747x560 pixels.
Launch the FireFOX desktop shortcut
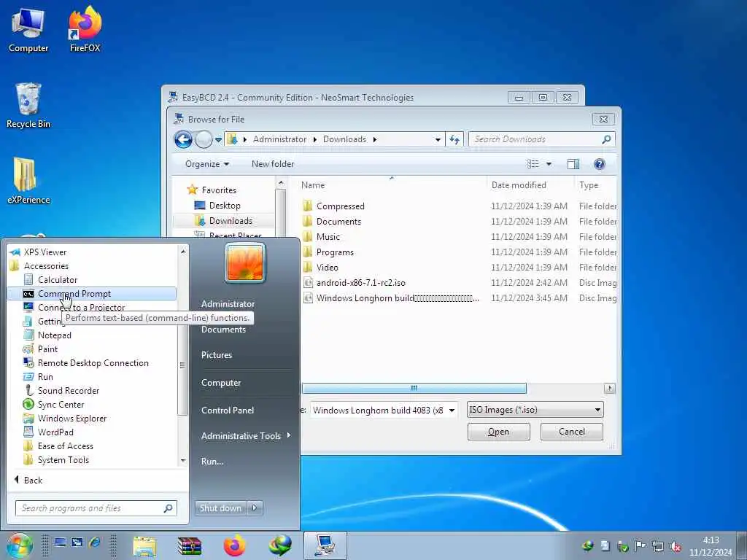tap(85, 29)
